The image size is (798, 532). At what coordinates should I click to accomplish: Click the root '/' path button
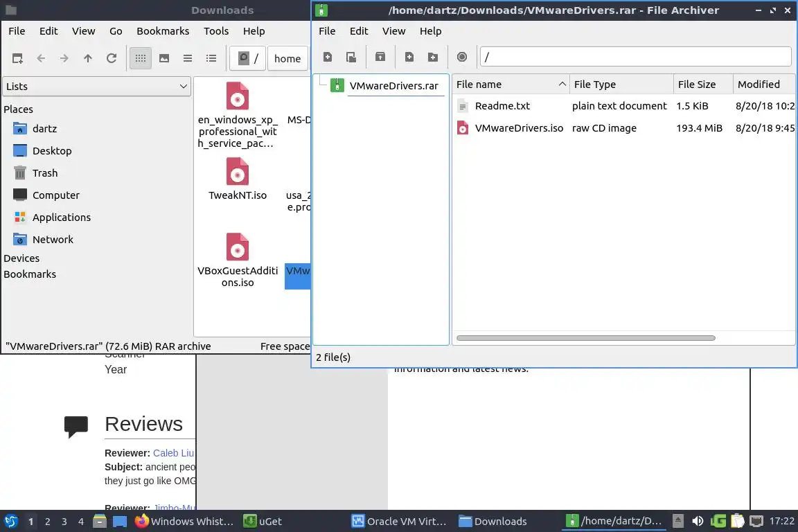pyautogui.click(x=248, y=58)
